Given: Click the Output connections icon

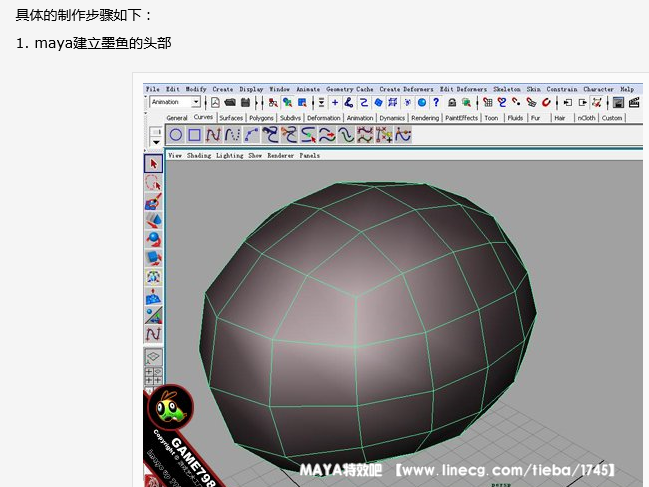Looking at the screenshot, I should point(582,102).
